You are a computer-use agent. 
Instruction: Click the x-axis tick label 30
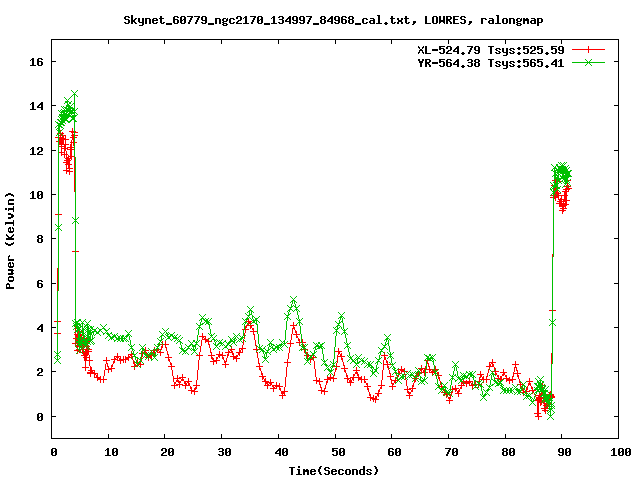224,452
